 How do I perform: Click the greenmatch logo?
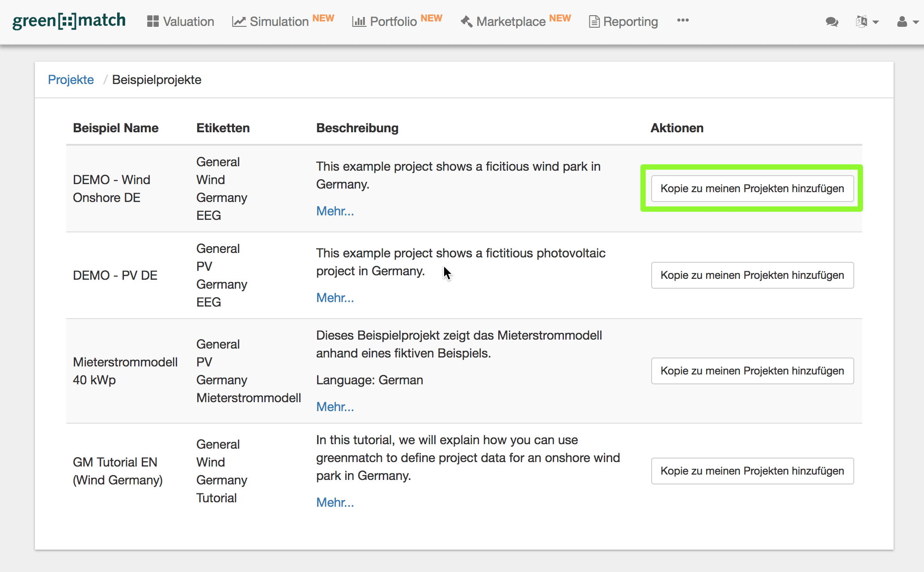tap(69, 21)
